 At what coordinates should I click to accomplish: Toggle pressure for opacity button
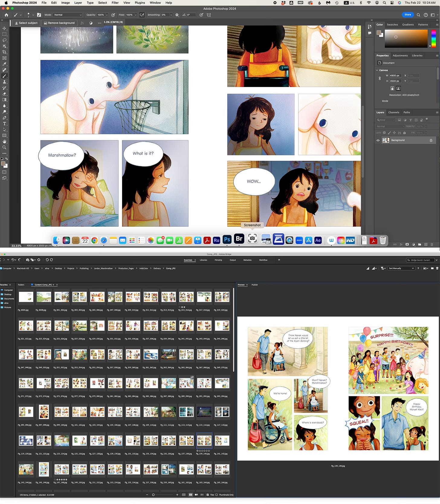[x=113, y=15]
